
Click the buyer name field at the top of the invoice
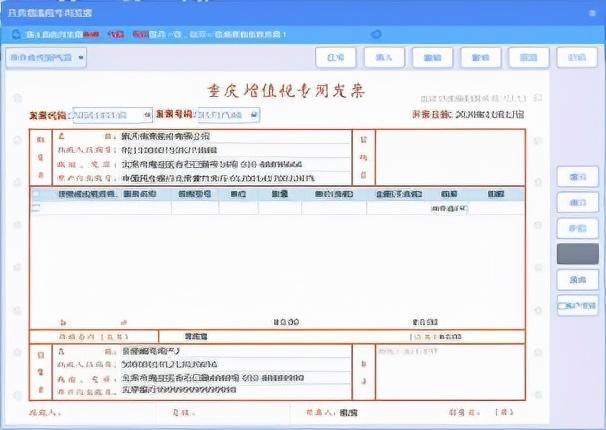click(x=235, y=136)
